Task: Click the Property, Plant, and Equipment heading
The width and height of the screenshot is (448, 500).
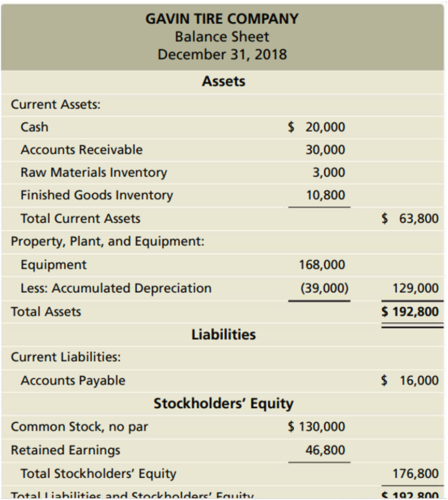Action: click(x=108, y=241)
